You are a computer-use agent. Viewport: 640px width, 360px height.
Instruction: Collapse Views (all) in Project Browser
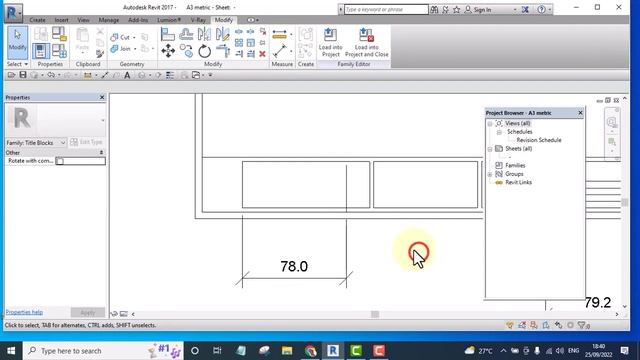(x=490, y=124)
